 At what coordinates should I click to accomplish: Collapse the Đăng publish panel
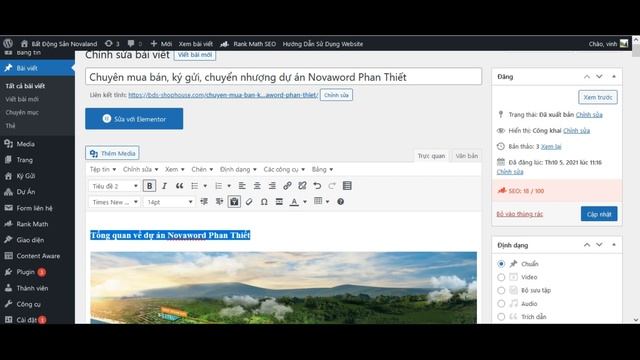pos(614,77)
